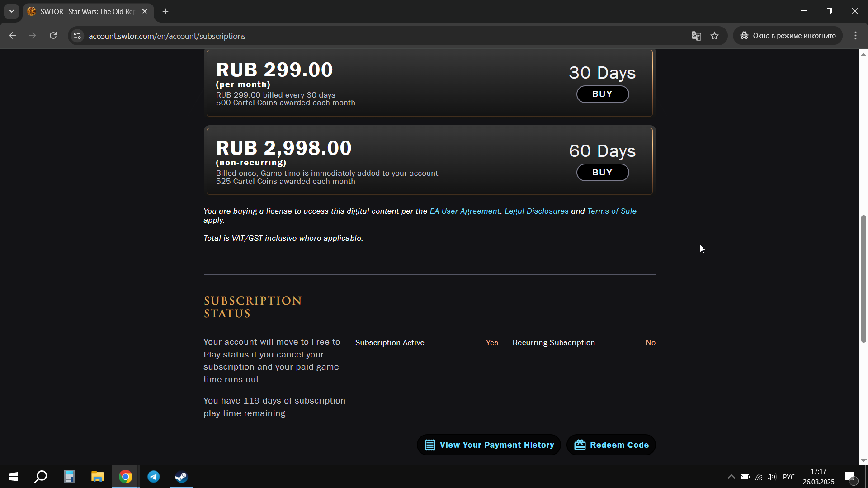Open a new browser tab
This screenshot has height=488, width=868.
click(165, 12)
